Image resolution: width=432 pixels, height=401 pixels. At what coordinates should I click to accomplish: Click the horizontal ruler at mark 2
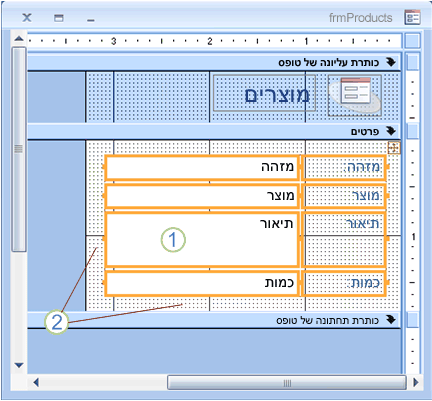point(210,41)
